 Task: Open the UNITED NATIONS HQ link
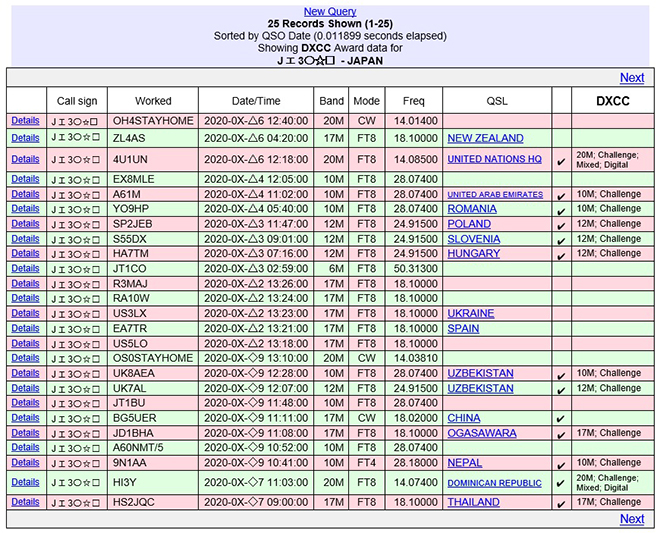[494, 159]
